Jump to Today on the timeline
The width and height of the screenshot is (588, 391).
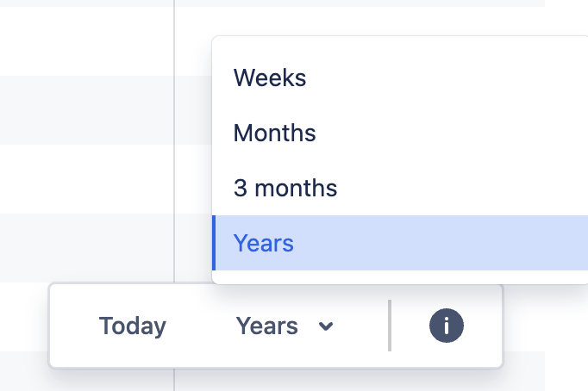(x=132, y=326)
